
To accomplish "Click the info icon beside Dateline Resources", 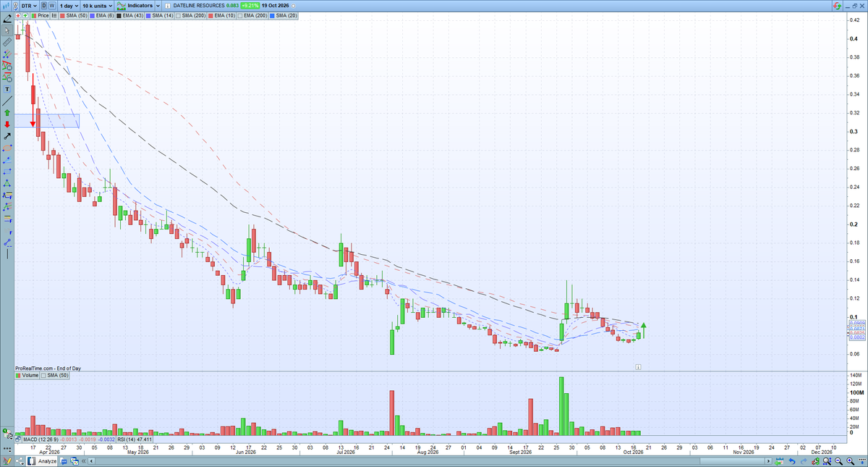I will pos(167,6).
